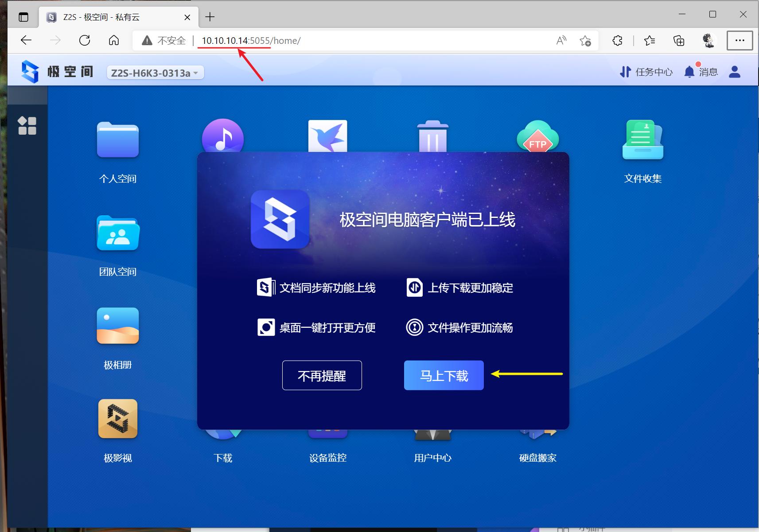Click the 马上下载 download button
The width and height of the screenshot is (759, 532).
click(x=443, y=375)
